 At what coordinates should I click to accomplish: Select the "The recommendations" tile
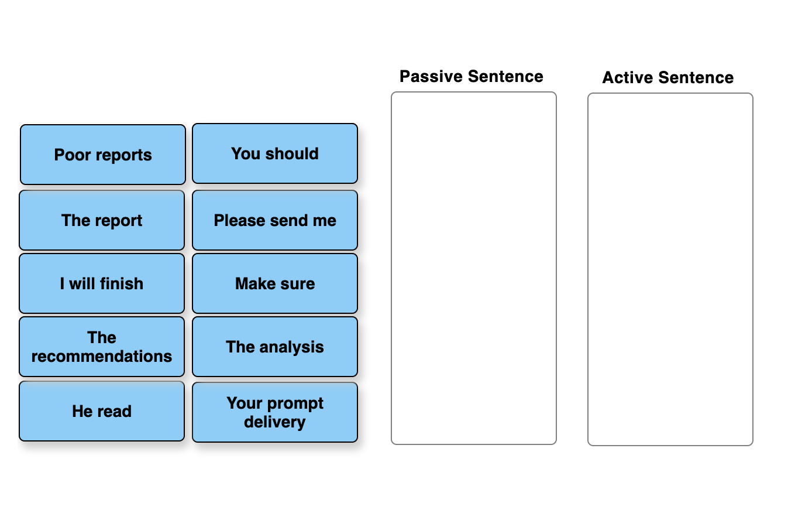pyautogui.click(x=102, y=347)
